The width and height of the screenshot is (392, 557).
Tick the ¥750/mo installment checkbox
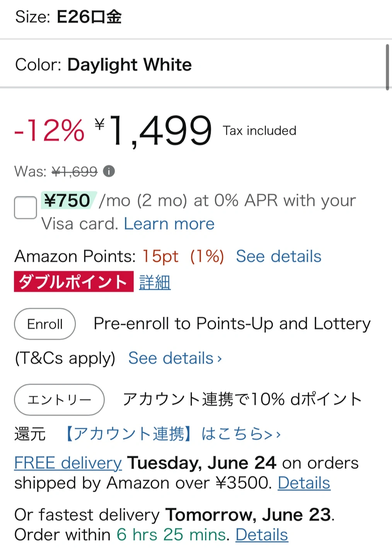click(26, 207)
